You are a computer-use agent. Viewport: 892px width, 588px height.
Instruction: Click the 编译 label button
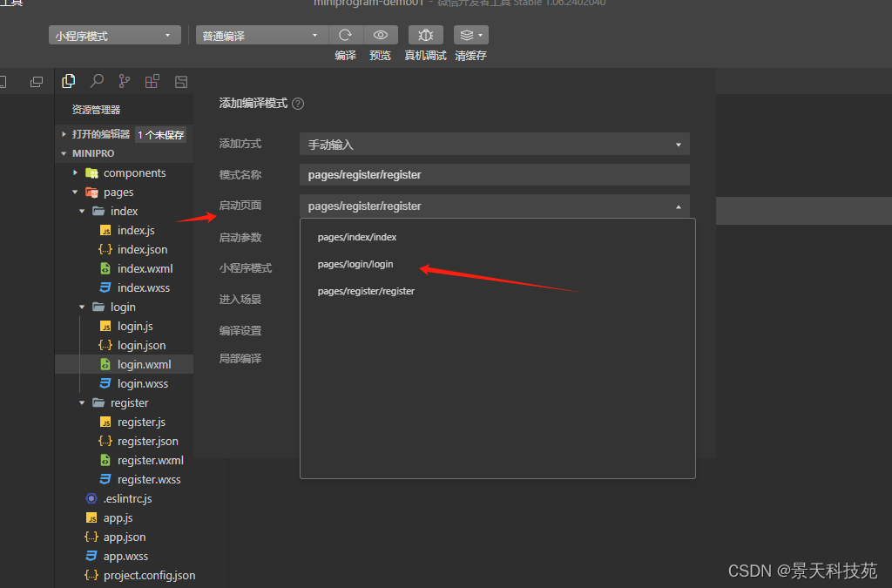[345, 56]
